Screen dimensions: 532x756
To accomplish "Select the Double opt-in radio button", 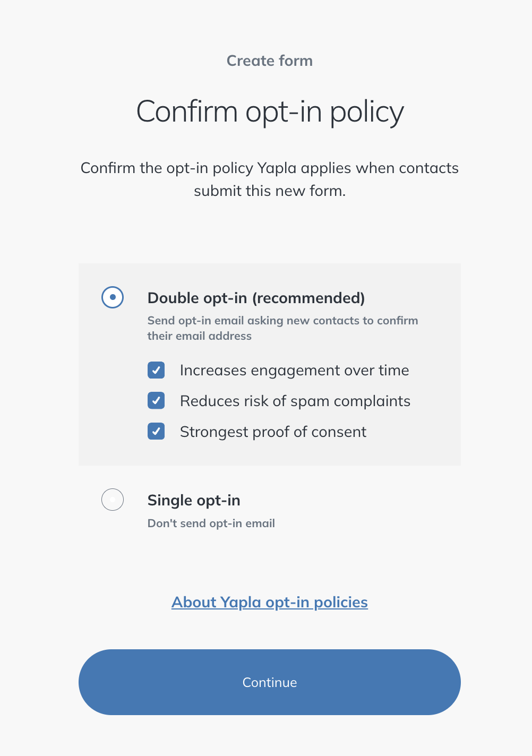I will point(113,297).
